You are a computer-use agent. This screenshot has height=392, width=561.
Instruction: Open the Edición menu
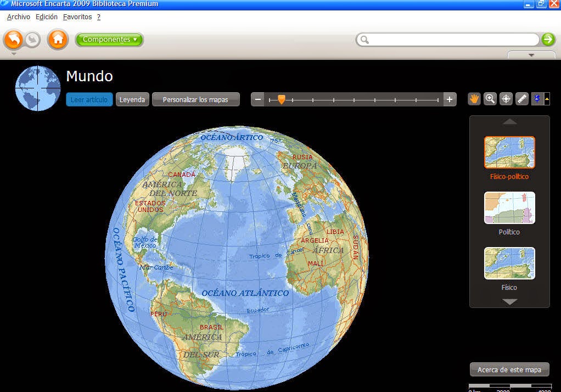click(47, 17)
